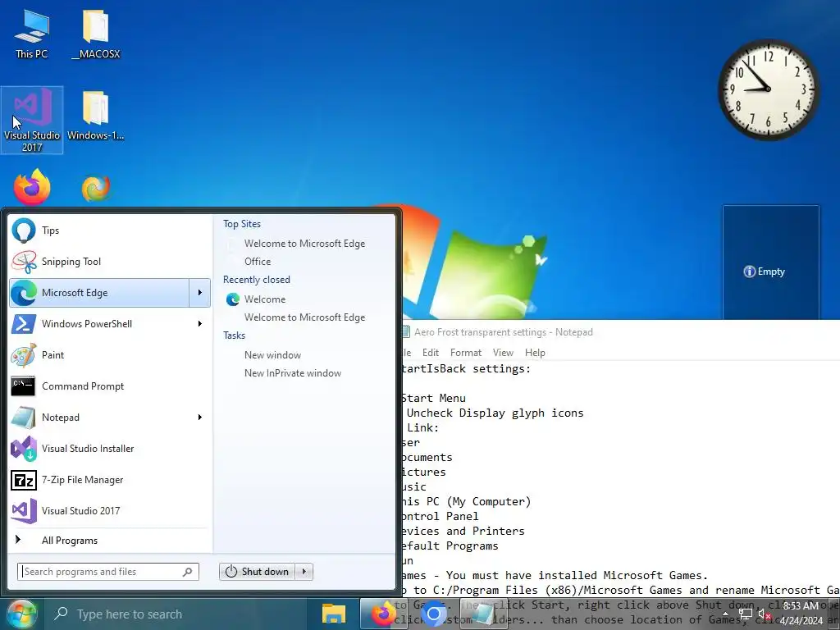Open the Shut down options arrow
Viewport: 840px width, 630px height.
(304, 572)
